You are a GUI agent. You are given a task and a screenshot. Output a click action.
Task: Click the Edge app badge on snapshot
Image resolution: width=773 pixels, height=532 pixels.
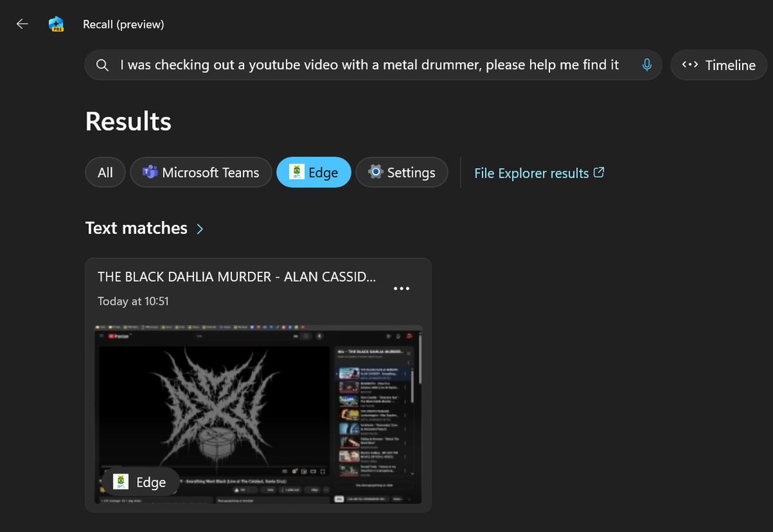140,482
